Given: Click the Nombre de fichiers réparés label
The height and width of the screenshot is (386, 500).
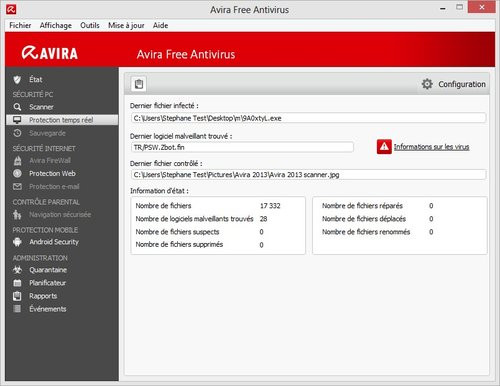Looking at the screenshot, I should (x=362, y=206).
